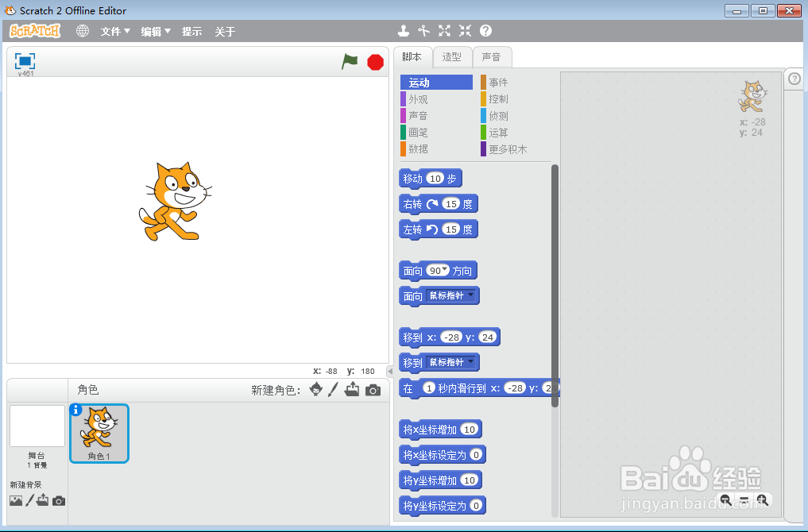Select the shrink sprite tool
Viewport: 808px width, 532px height.
pyautogui.click(x=465, y=31)
